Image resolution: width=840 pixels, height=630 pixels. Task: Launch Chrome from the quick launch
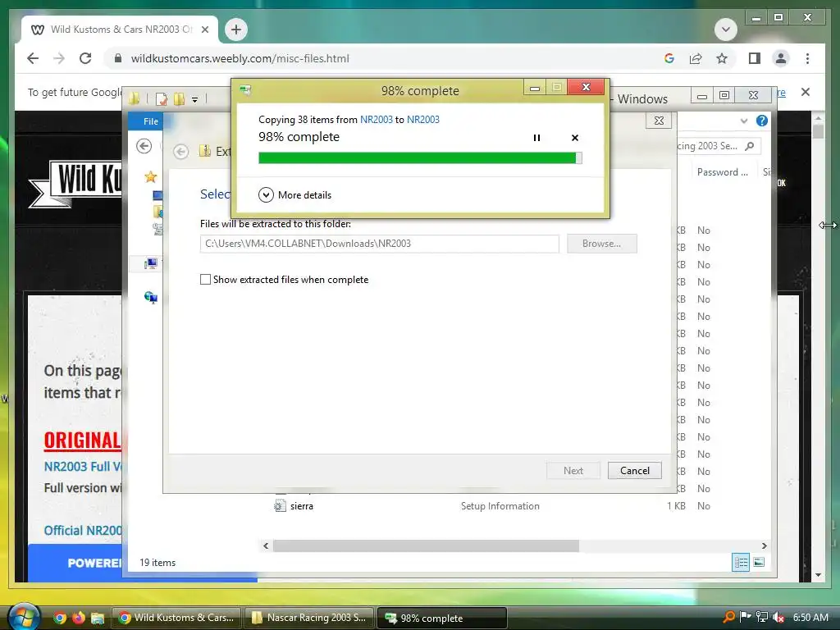pyautogui.click(x=60, y=618)
